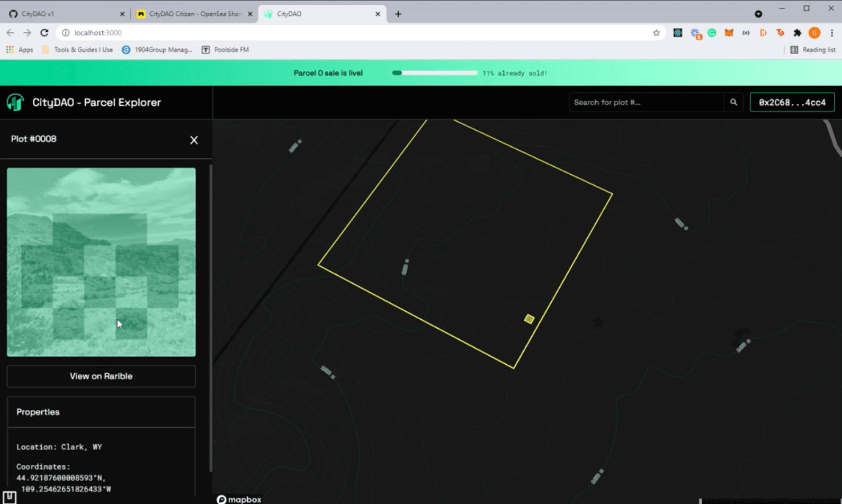Viewport: 842px width, 504px height.
Task: Select the CityDAO localhost tab
Action: pyautogui.click(x=321, y=14)
